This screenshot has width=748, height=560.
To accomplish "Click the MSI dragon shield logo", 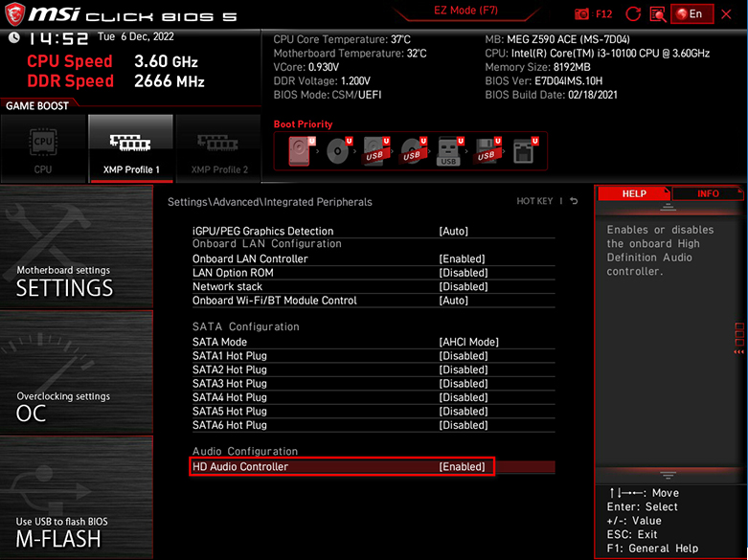I will pos(14,13).
